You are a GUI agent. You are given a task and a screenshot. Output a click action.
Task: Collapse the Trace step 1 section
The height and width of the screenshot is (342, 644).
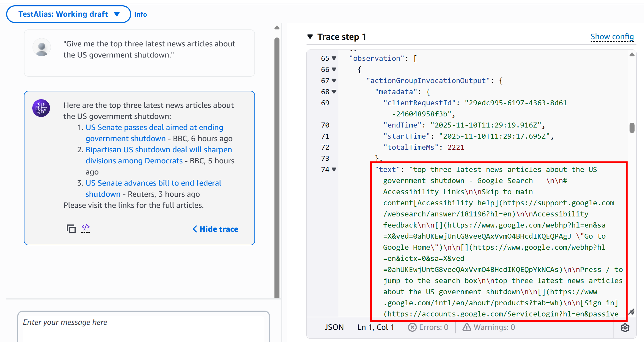tap(310, 36)
